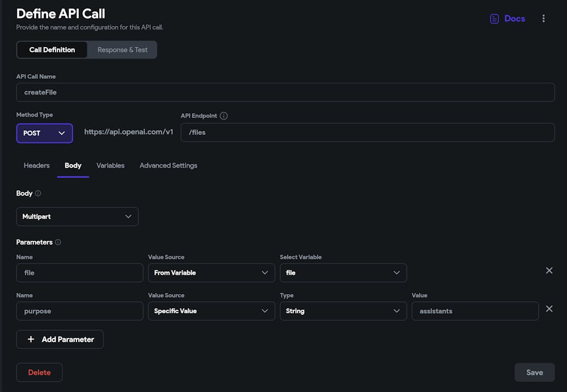The image size is (567, 392).
Task: Open the From Variable value source dropdown
Action: pos(211,272)
